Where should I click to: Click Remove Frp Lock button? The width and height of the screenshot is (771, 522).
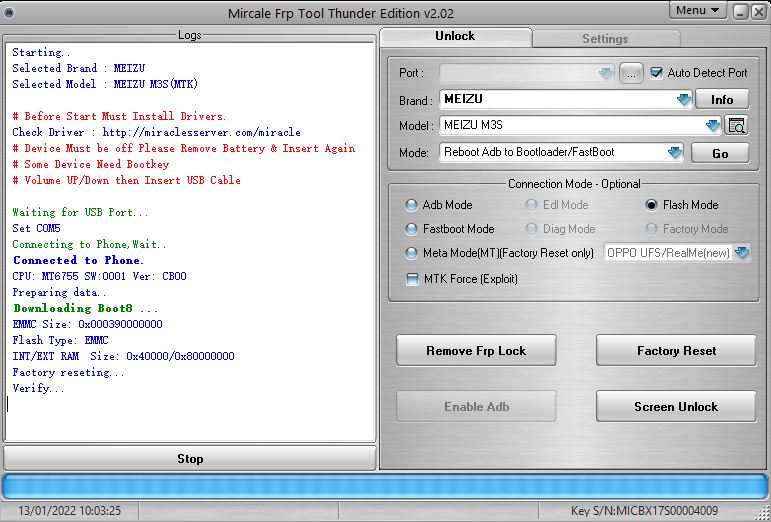click(476, 350)
